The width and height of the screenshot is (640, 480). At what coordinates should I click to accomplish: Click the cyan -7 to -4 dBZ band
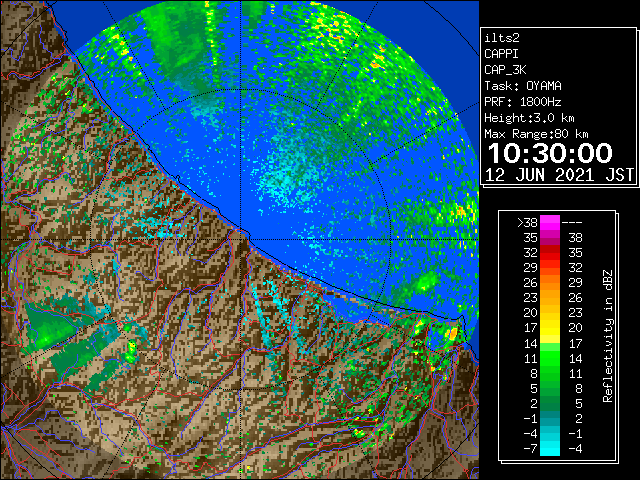[550, 448]
